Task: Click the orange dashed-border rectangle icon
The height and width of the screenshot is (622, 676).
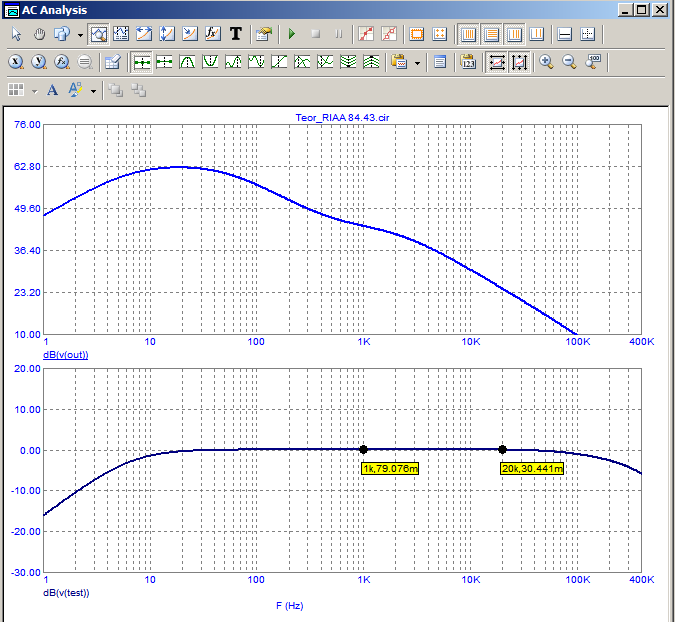Action: (x=416, y=34)
